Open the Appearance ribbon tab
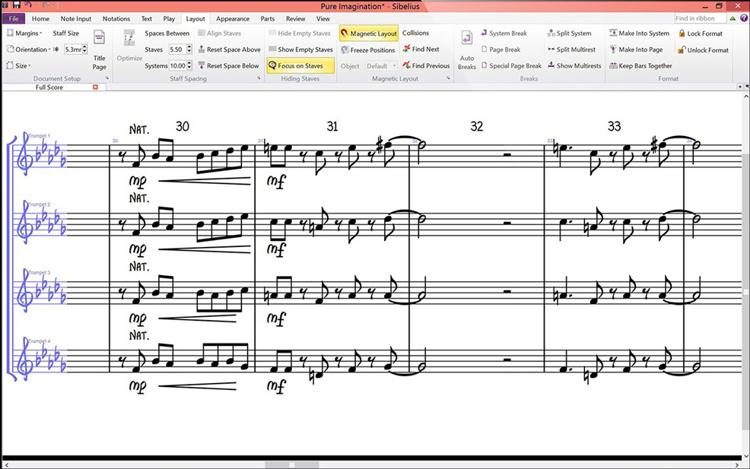 click(x=232, y=18)
